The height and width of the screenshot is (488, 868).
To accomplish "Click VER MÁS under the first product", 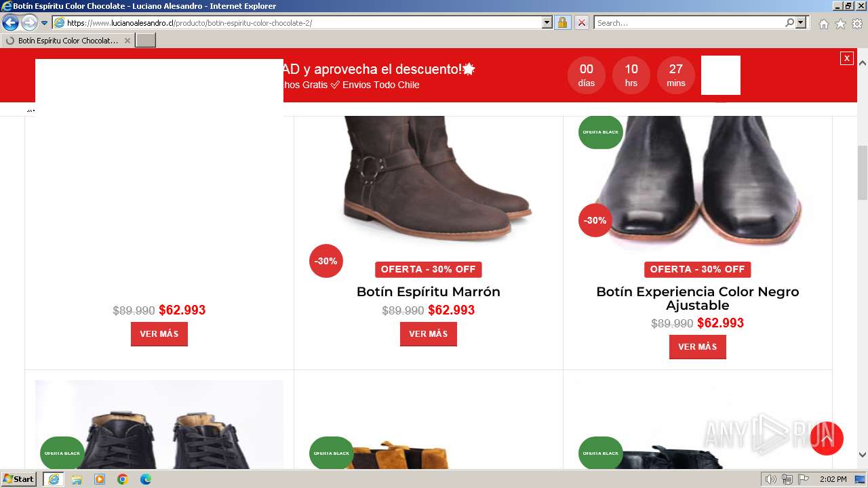I will (x=159, y=334).
